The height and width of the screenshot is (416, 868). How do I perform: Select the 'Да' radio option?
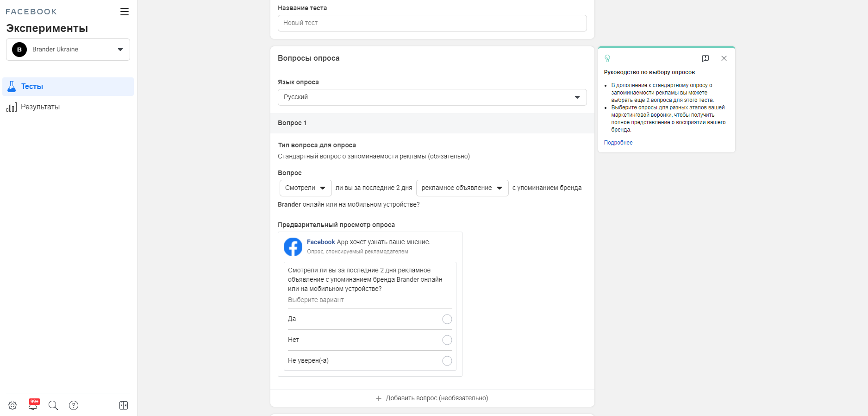(x=447, y=319)
